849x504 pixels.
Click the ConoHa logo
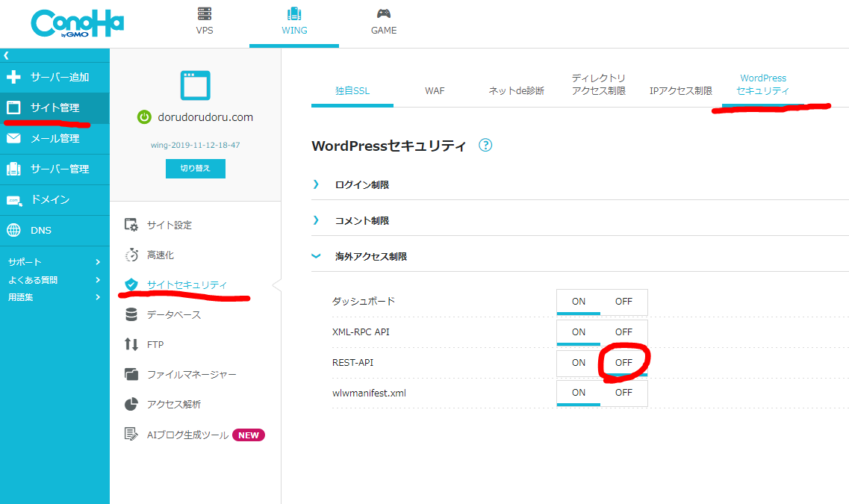[78, 24]
